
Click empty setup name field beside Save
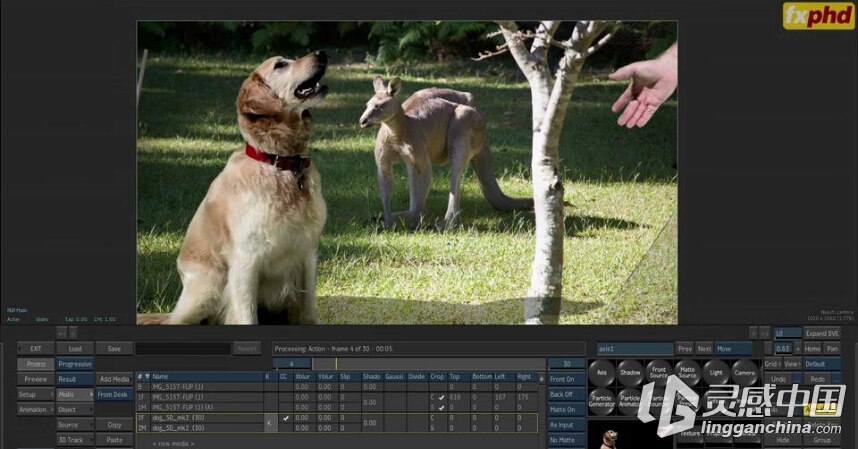183,348
